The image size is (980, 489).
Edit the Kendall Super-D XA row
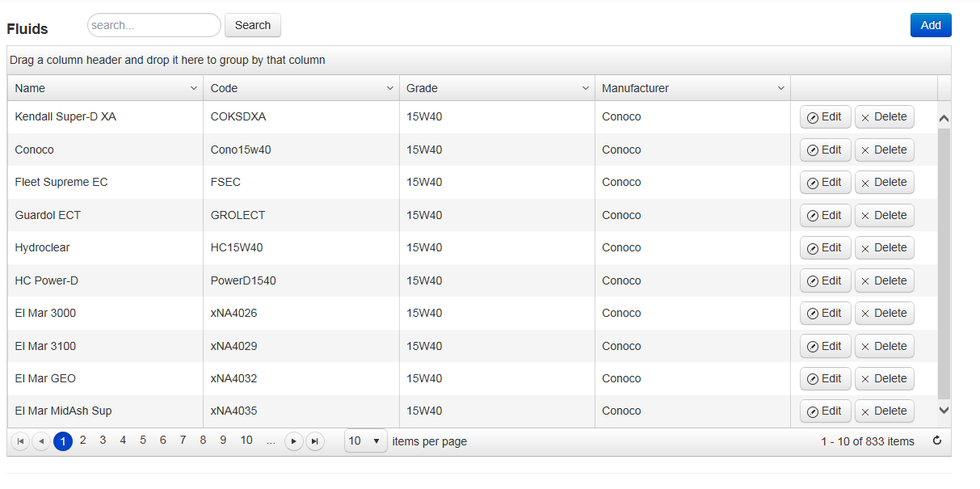point(825,117)
